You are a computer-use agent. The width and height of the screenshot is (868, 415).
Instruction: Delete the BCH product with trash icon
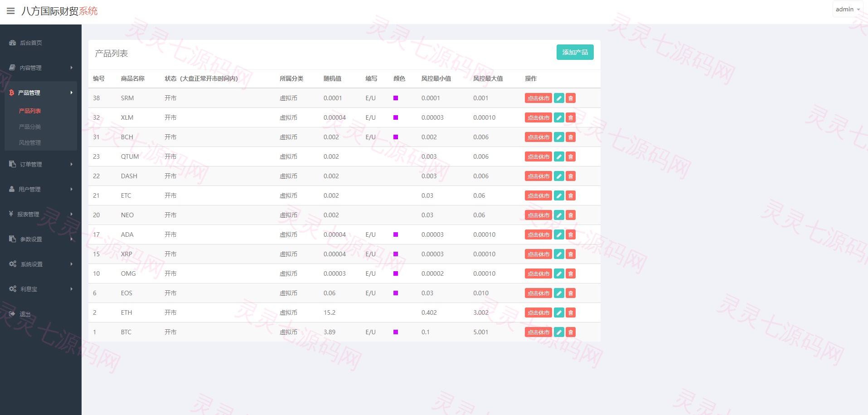[x=571, y=137]
